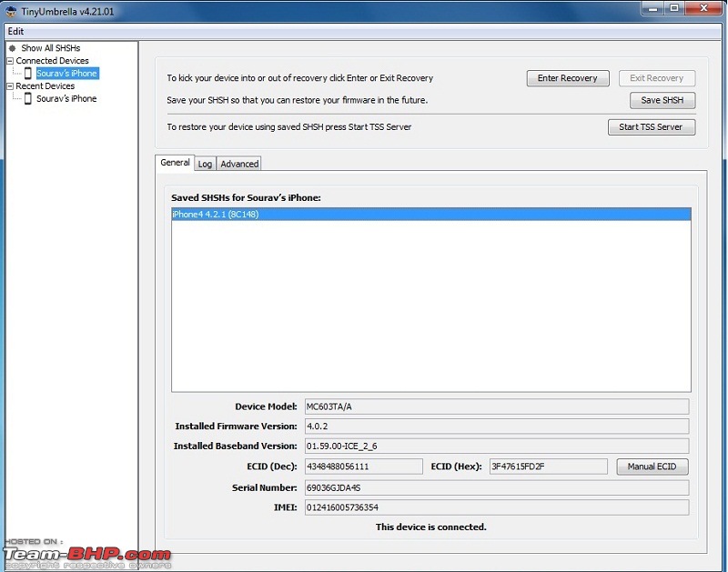
Task: Click the IMEI field
Action: [497, 507]
